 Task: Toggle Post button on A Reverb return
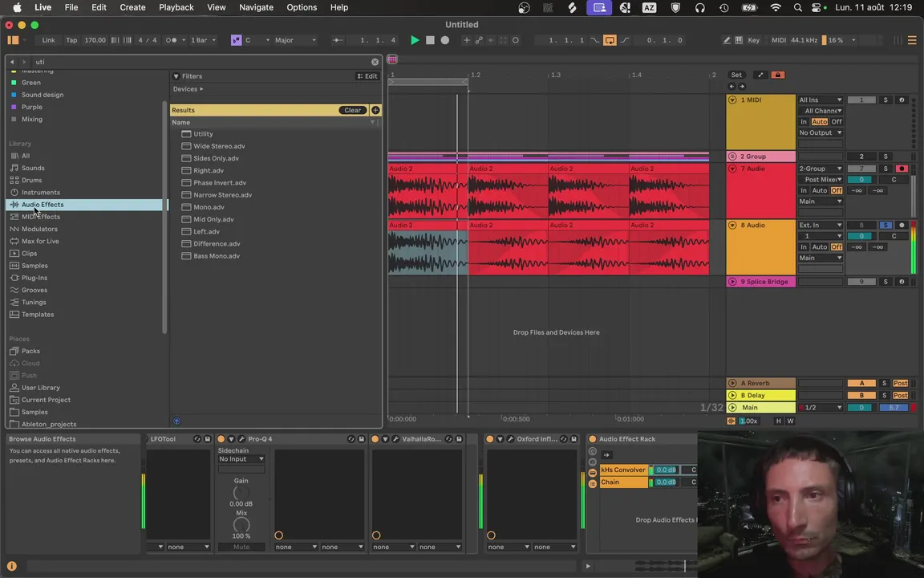[901, 384]
